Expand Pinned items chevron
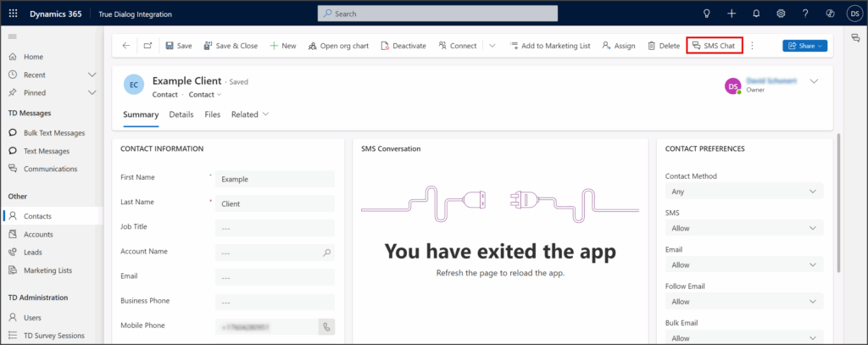 tap(92, 92)
